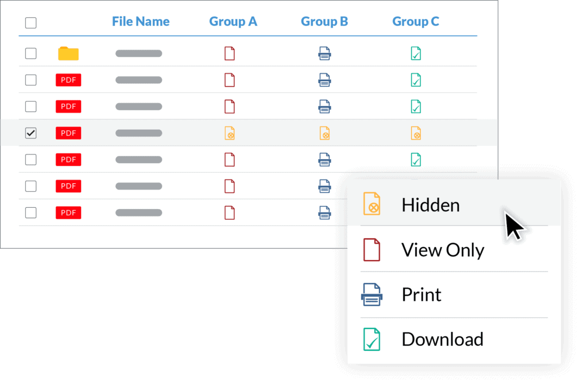Set permission to Download
Image resolution: width=588 pixels, height=391 pixels.
click(442, 339)
